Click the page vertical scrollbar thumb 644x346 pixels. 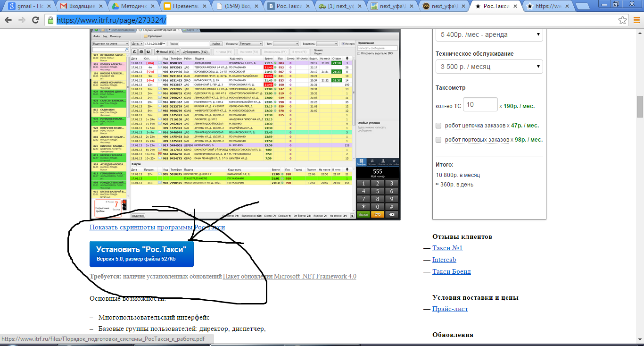[x=640, y=107]
